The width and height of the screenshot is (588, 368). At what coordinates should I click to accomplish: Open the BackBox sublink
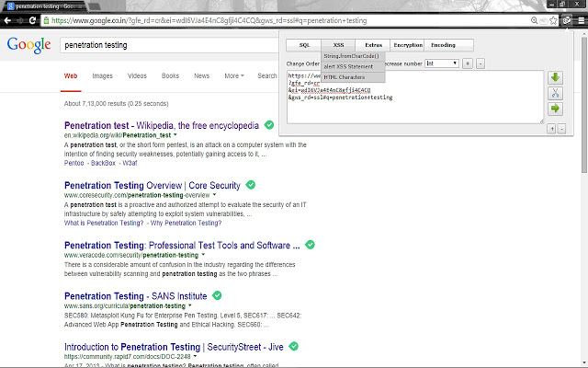(103, 163)
